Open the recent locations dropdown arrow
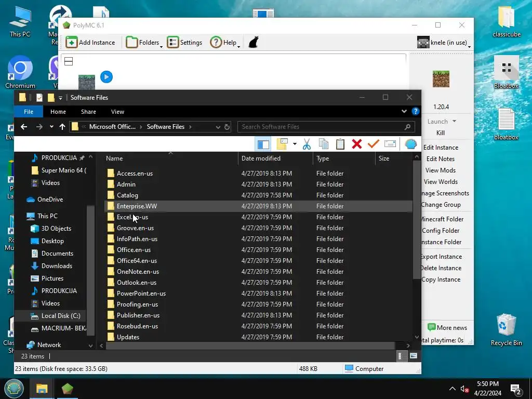Image resolution: width=532 pixels, height=399 pixels. tap(51, 127)
